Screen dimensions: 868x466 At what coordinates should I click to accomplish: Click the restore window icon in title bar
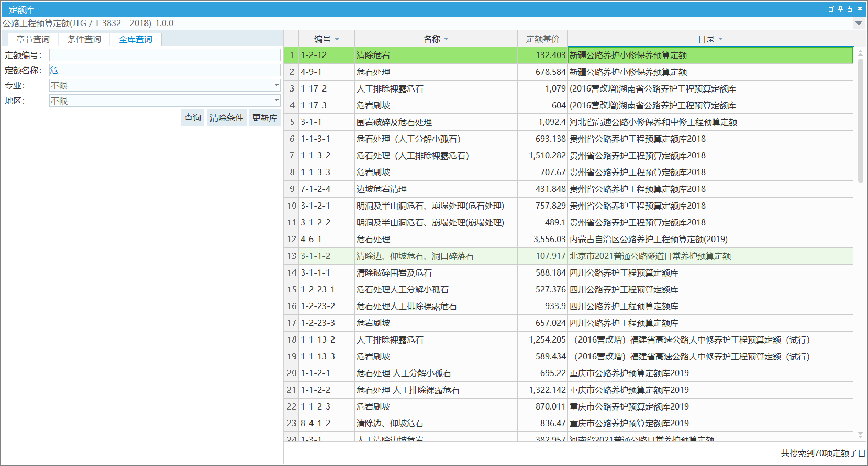point(850,9)
